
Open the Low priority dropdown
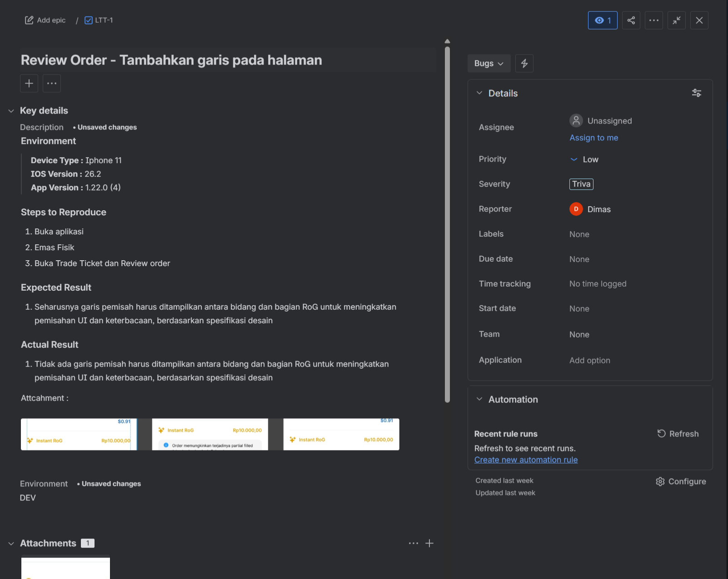pos(584,159)
